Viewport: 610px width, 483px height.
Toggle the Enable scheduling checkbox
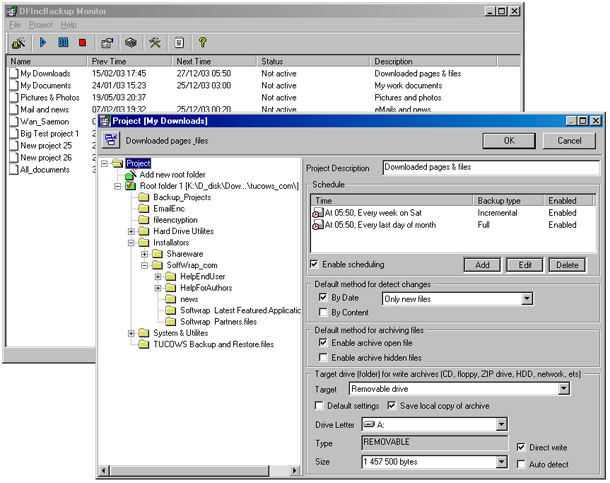point(314,264)
